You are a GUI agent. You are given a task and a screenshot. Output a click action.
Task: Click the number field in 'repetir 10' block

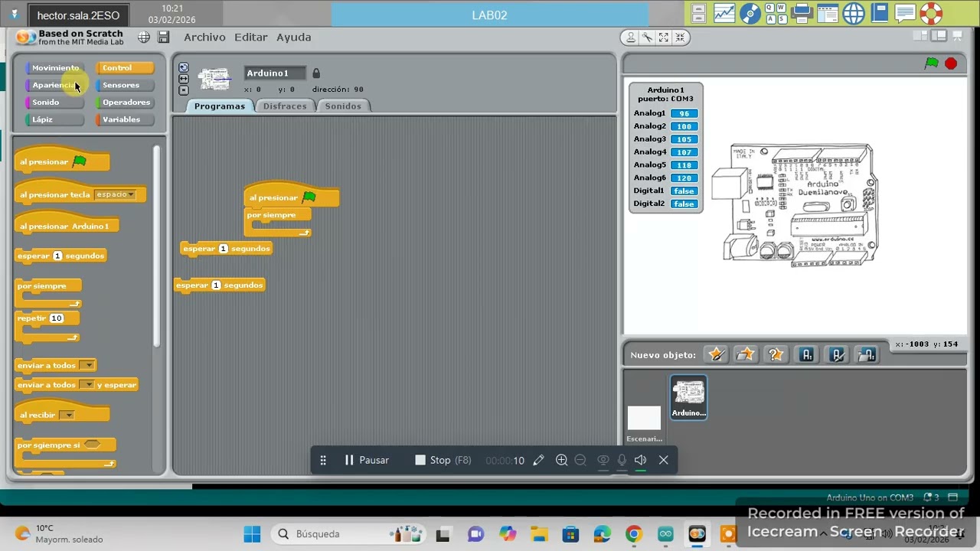pyautogui.click(x=57, y=318)
